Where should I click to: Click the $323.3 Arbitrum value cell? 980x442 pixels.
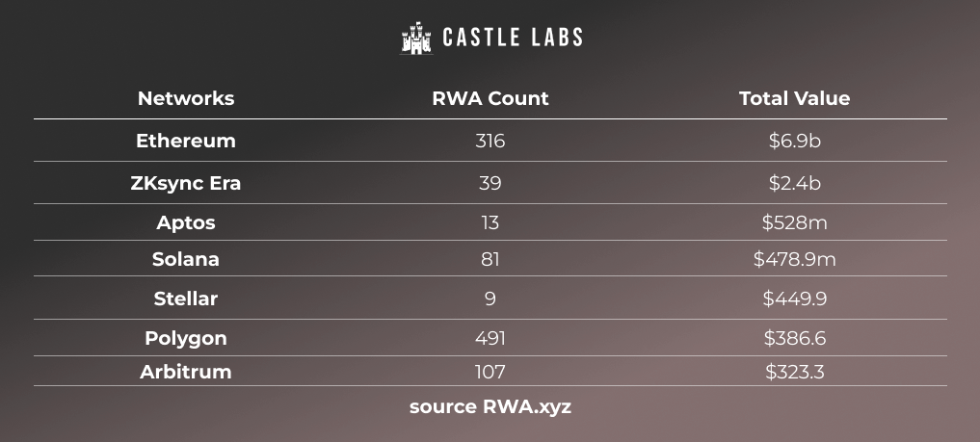794,372
